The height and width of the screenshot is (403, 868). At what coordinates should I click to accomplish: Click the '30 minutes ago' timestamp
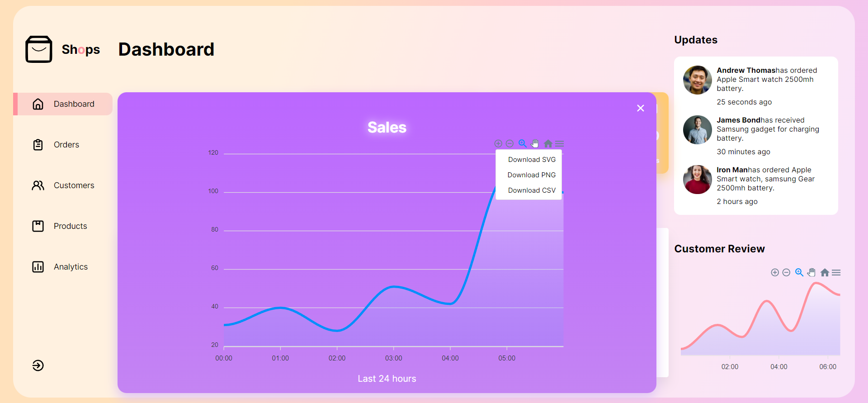click(743, 152)
